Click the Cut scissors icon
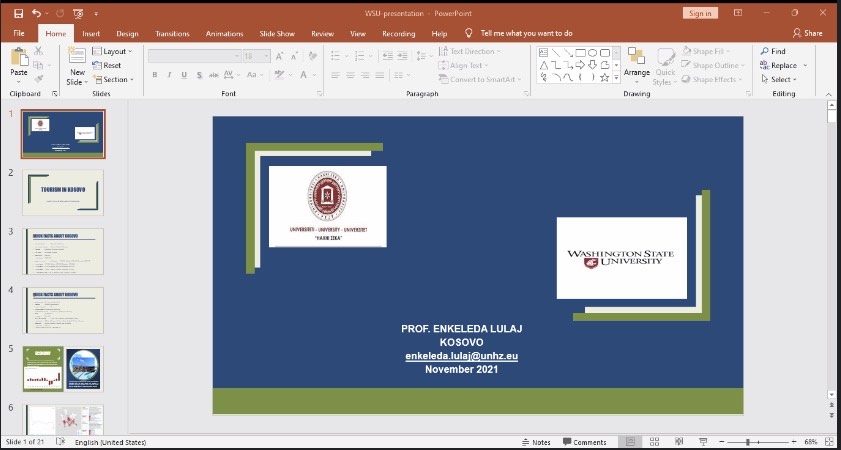This screenshot has height=450, width=841. click(38, 51)
